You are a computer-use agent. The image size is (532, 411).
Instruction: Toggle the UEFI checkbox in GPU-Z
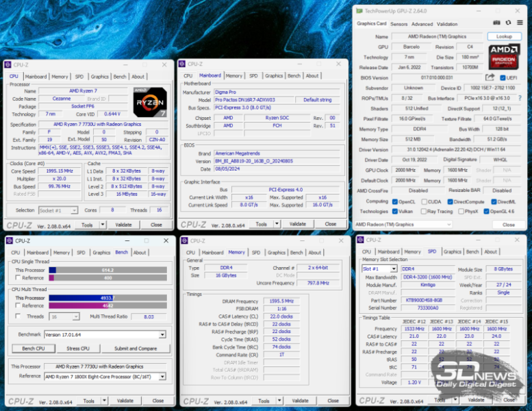point(502,78)
